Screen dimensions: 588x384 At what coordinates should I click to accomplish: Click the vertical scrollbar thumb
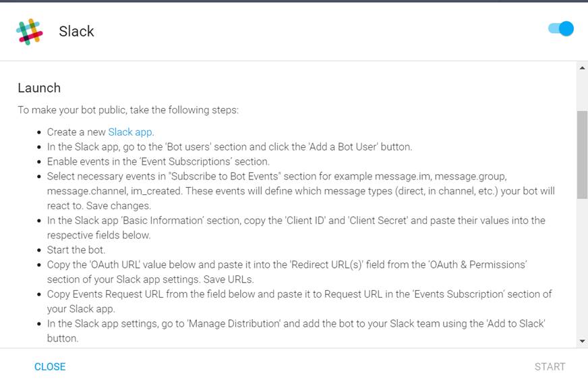[582, 155]
